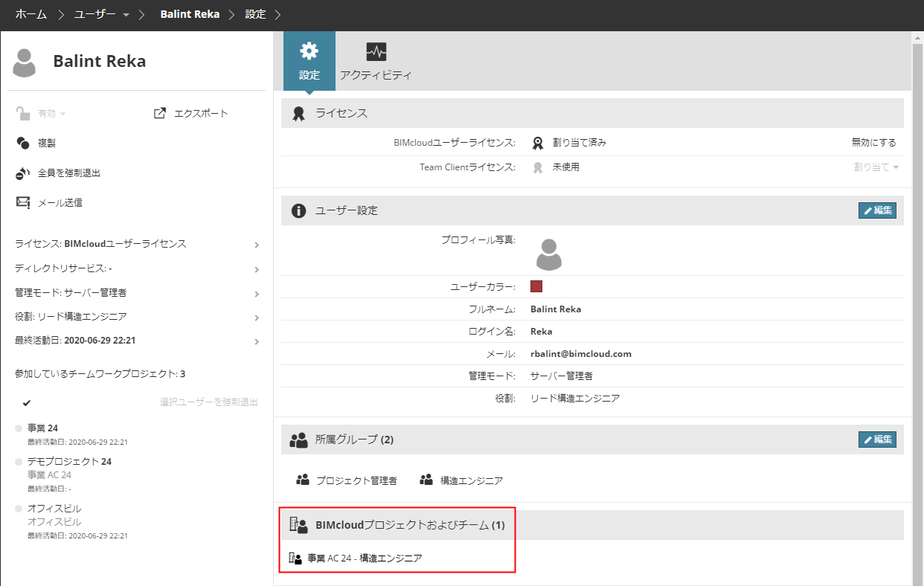Image resolution: width=924 pixels, height=586 pixels.
Task: Click 無効にする for BIMcloud user license
Action: pyautogui.click(x=874, y=143)
